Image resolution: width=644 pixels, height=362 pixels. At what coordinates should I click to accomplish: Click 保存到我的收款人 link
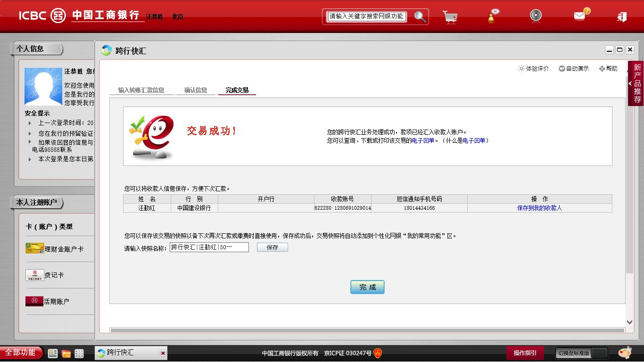pos(539,208)
